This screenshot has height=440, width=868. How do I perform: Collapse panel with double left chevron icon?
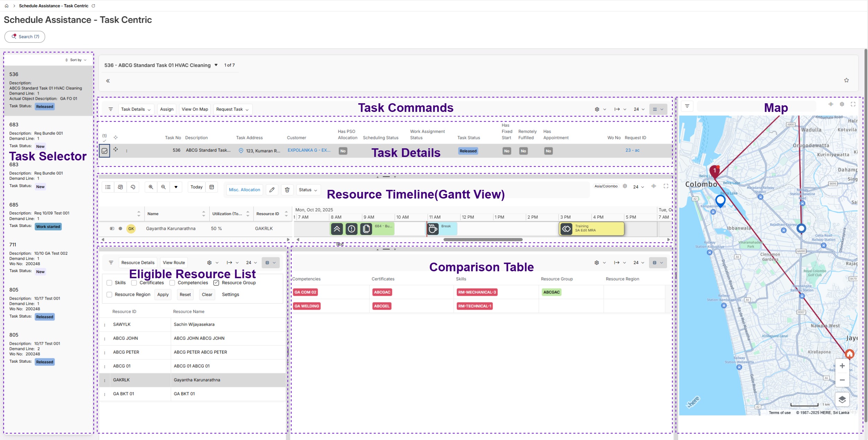tap(108, 81)
